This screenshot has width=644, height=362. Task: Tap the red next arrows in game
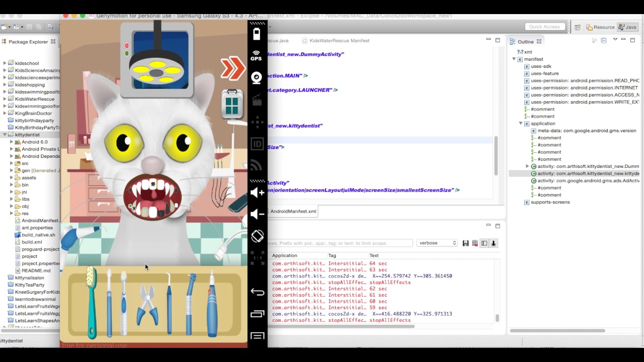[232, 68]
